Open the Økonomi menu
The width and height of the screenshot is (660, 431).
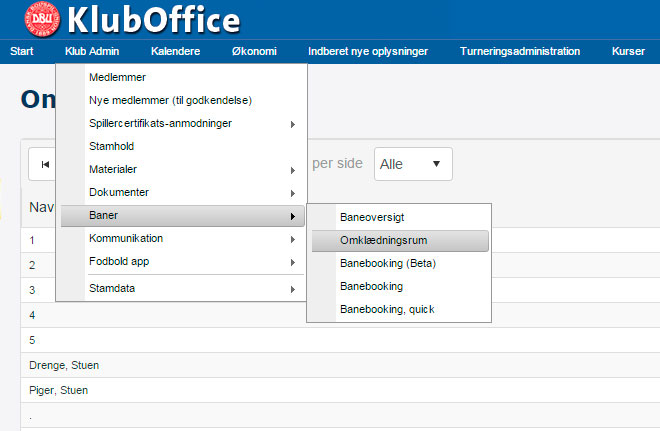point(254,51)
